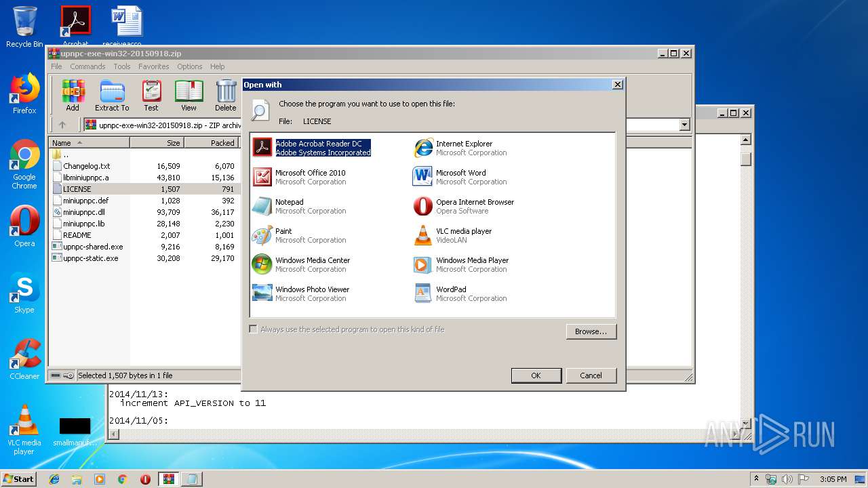Select Windows Media Center program
868x488 pixels.
pos(302,264)
